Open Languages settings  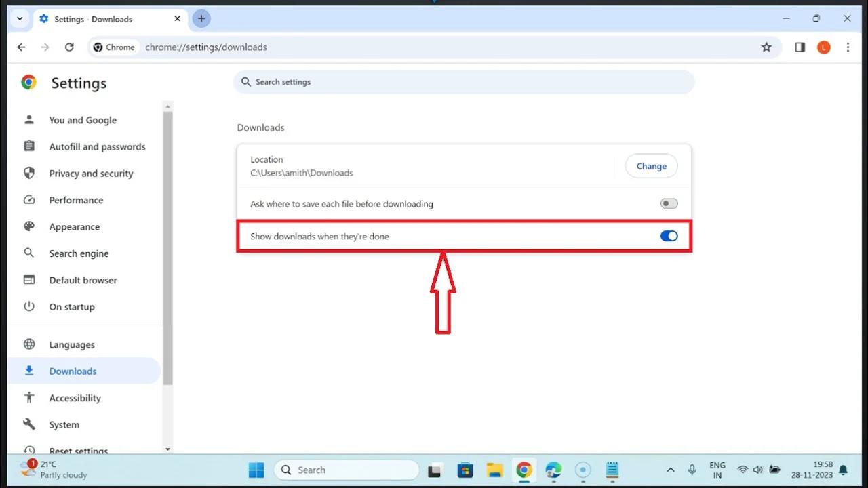[x=71, y=344]
